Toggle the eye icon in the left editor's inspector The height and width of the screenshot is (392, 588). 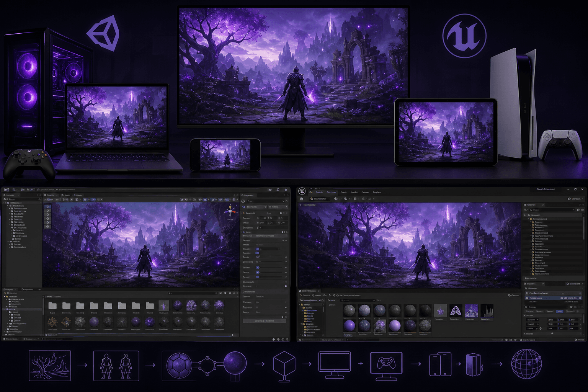click(x=244, y=207)
